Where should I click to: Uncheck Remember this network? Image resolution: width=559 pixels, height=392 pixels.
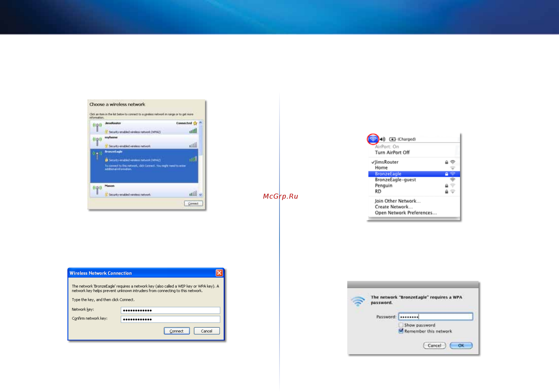401,331
